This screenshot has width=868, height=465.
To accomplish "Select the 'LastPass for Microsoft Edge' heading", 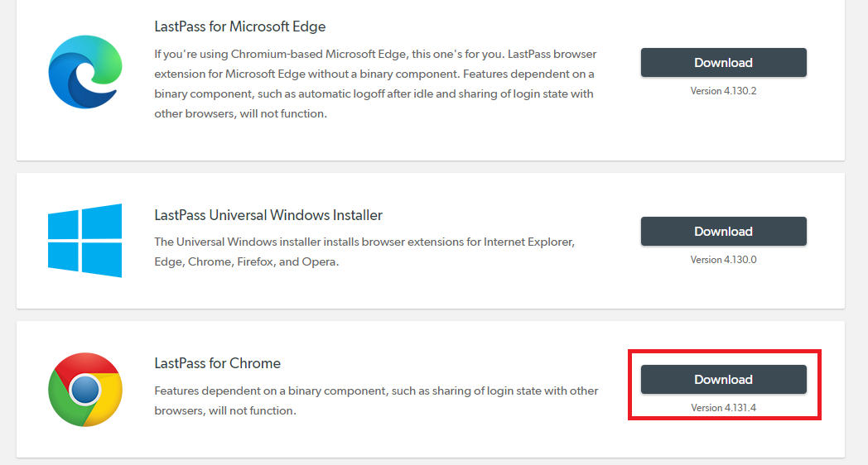I will [240, 26].
